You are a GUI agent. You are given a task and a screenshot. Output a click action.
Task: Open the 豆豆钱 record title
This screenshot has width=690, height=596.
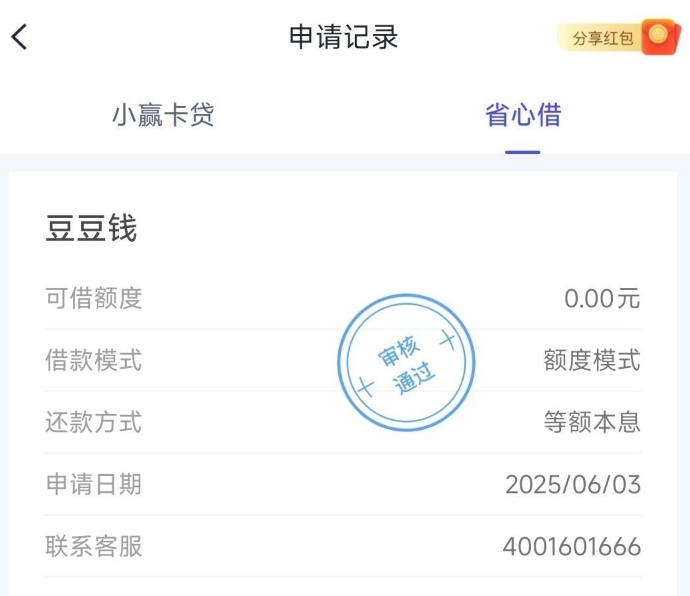92,228
